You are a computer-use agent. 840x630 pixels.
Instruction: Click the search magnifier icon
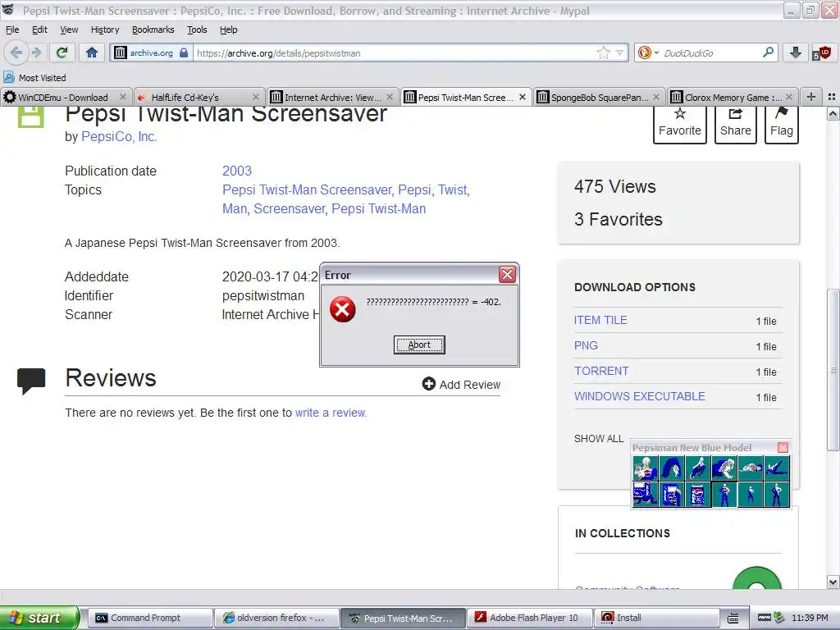point(768,52)
